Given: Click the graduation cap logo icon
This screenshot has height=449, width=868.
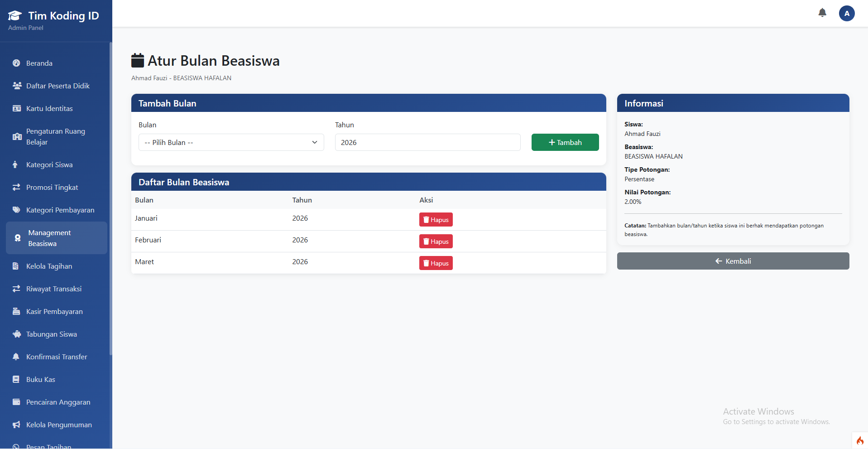Looking at the screenshot, I should [14, 14].
